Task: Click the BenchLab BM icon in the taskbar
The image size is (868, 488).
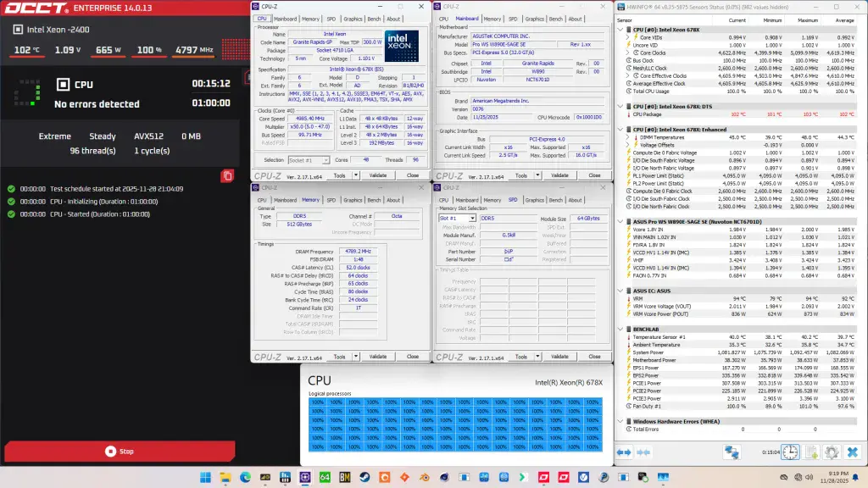Action: 343,477
